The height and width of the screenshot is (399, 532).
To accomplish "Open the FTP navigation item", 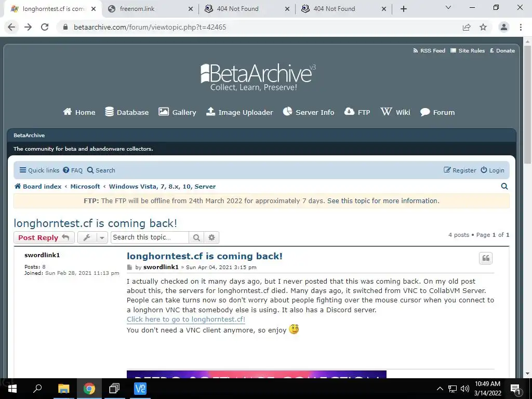I will [x=357, y=112].
